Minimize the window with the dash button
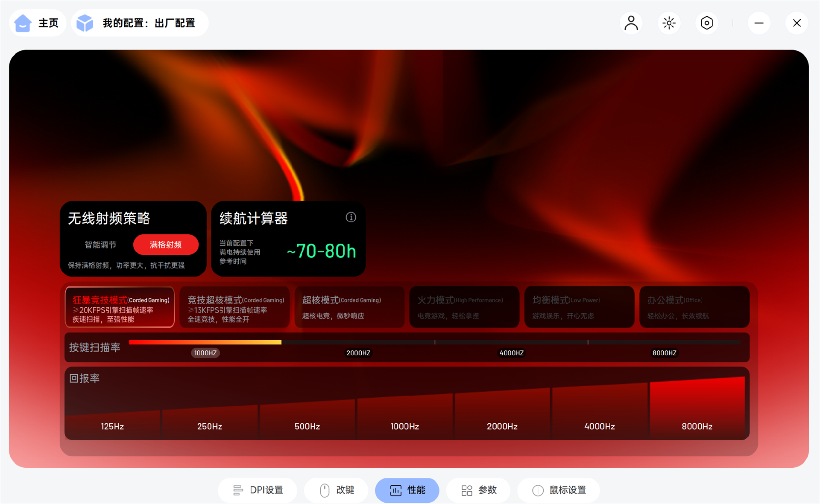Screen dimensions: 820x504 tap(759, 23)
